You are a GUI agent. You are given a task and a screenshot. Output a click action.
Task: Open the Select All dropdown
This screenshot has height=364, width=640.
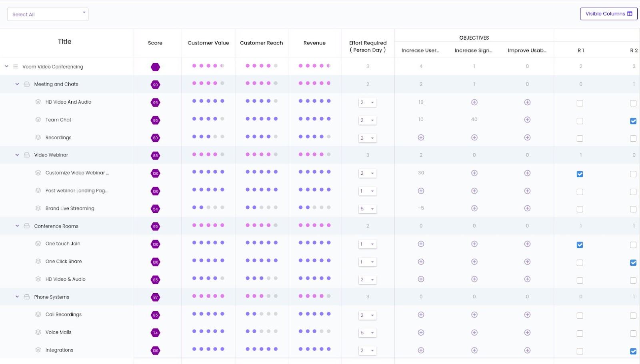click(48, 14)
